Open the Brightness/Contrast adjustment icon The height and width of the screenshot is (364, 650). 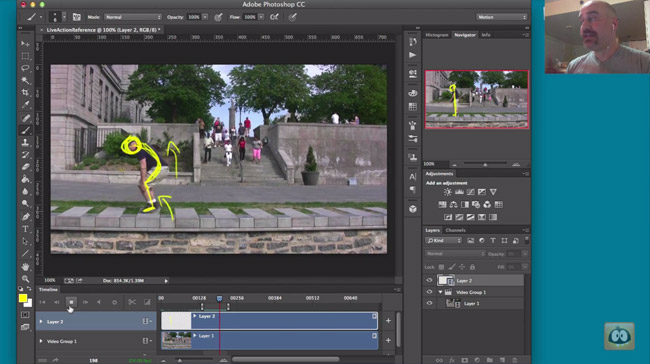tap(448, 192)
